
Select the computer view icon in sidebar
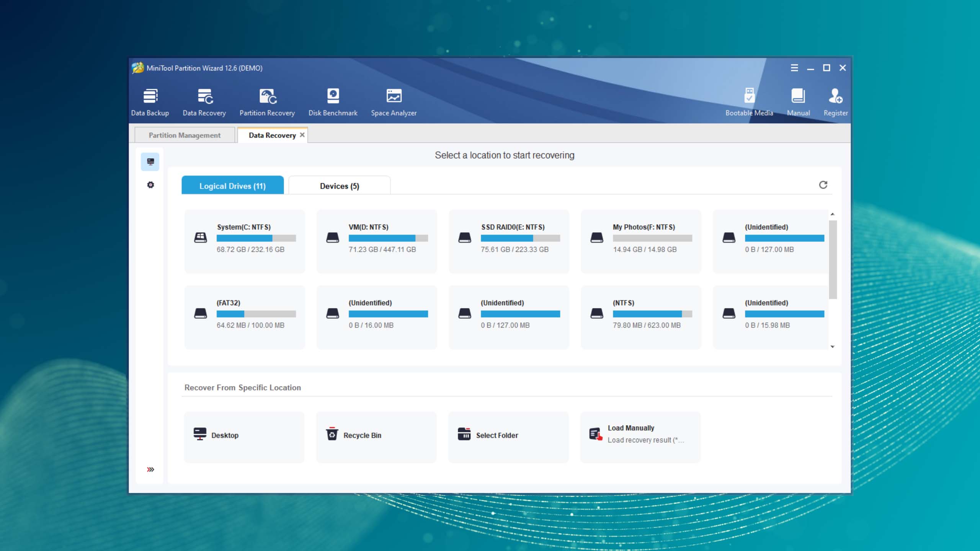point(150,161)
